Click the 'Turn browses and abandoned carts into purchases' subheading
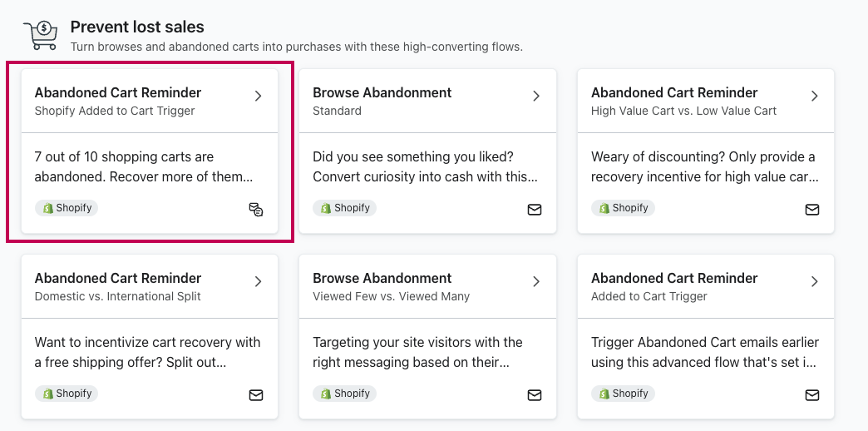Viewport: 868px width, 431px height. (x=296, y=47)
